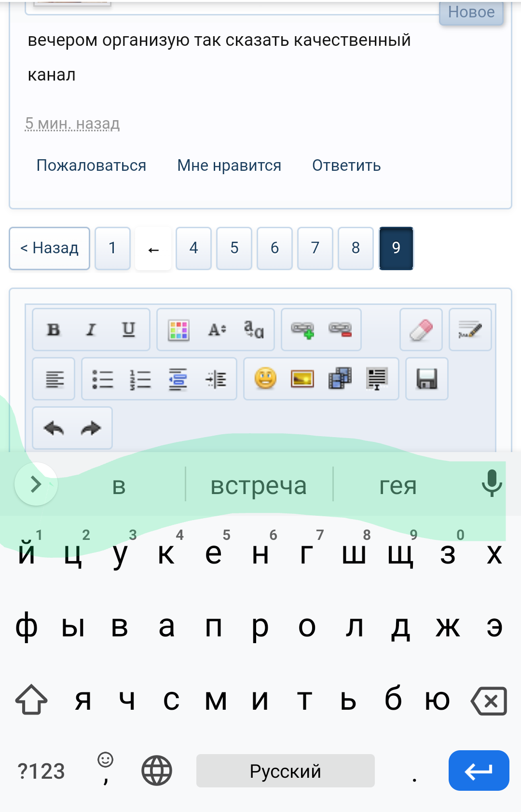521x812 pixels.
Task: Decrease indent of the paragraph
Action: (x=178, y=379)
